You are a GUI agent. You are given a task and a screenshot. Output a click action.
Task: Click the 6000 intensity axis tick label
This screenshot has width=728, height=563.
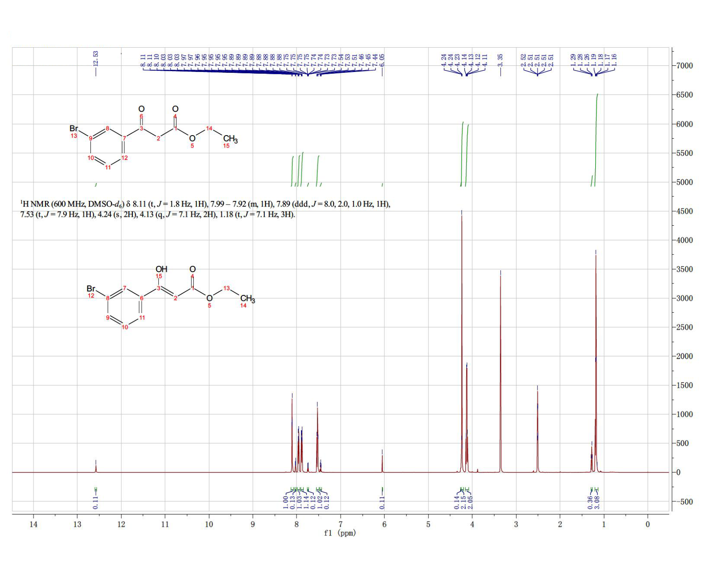(x=684, y=124)
